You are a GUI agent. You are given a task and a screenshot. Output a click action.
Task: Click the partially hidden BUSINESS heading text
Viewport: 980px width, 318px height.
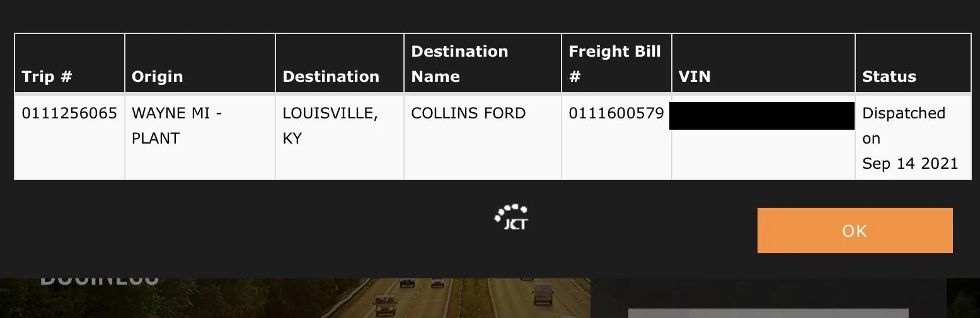[x=100, y=281]
